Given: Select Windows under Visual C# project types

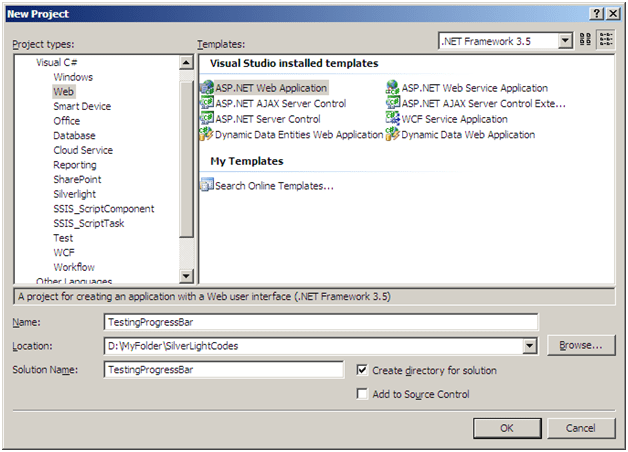Looking at the screenshot, I should coord(73,77).
